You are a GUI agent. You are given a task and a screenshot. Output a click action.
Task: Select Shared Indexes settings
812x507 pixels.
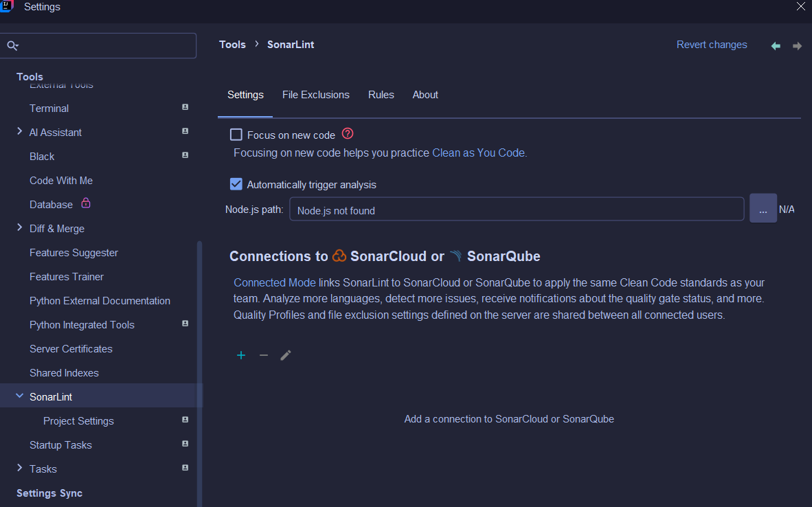64,373
